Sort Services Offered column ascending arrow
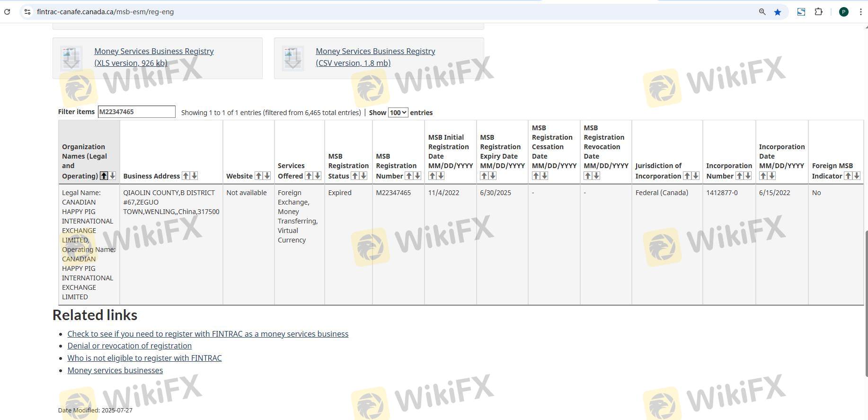This screenshot has height=420, width=868. pos(309,176)
